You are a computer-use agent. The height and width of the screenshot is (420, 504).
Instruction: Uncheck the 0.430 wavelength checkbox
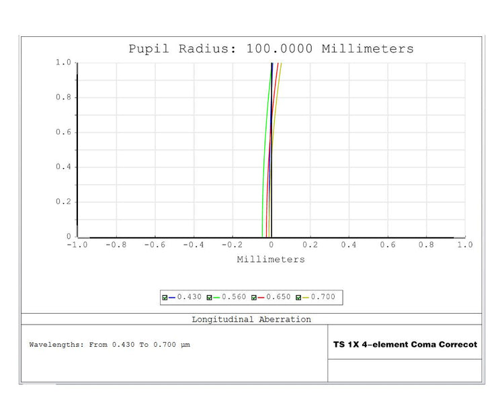click(165, 297)
